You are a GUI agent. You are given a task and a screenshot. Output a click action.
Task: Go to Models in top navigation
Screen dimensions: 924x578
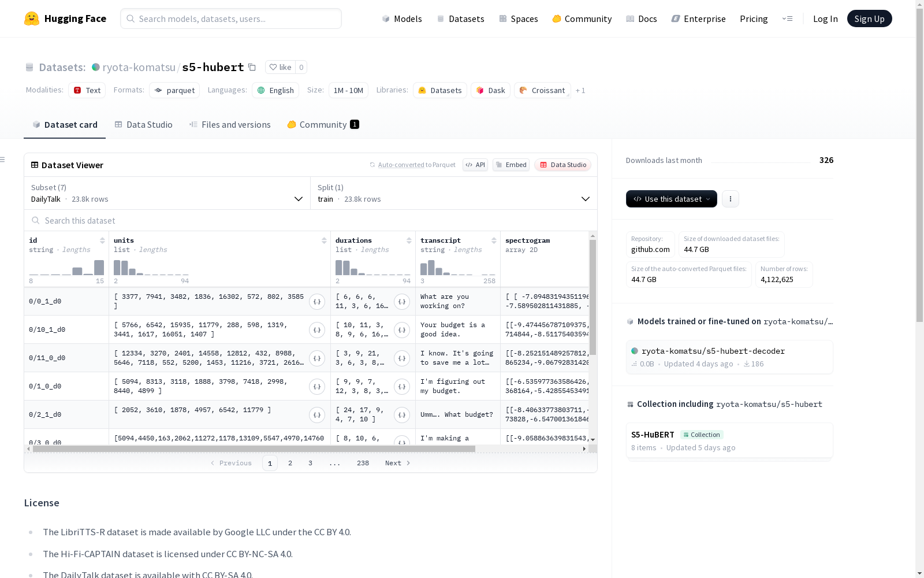click(x=402, y=18)
